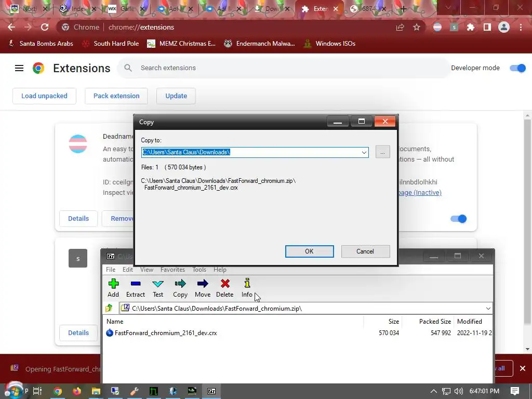The height and width of the screenshot is (399, 532).
Task: Open the 7-Zip Edit menu
Action: point(128,270)
